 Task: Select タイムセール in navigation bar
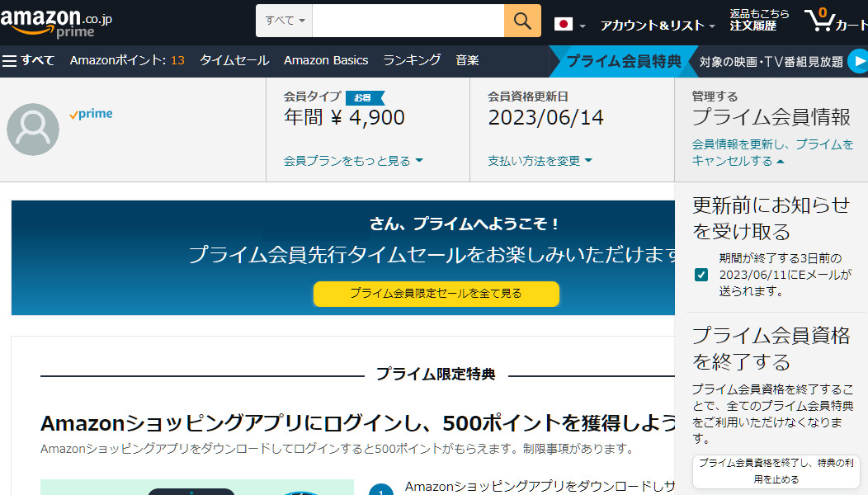pos(234,60)
